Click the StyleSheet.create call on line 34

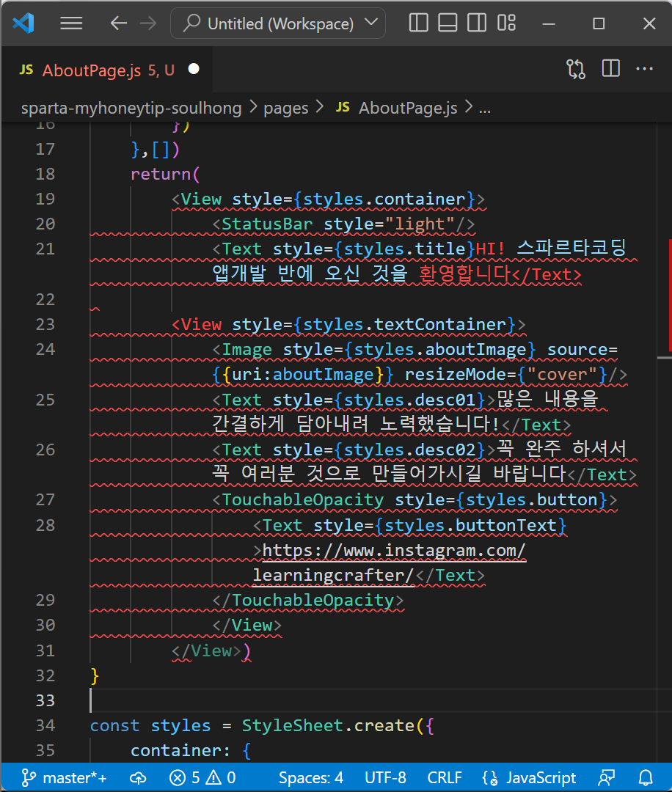pyautogui.click(x=328, y=726)
